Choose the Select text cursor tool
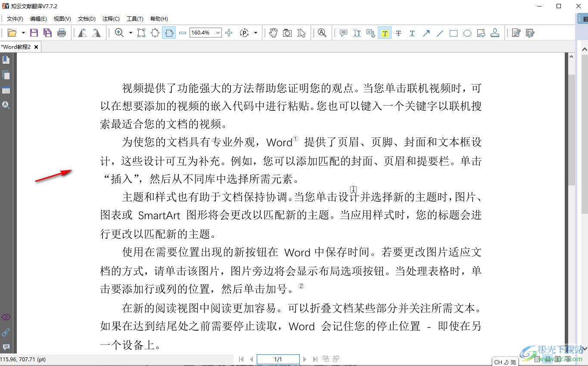This screenshot has height=366, width=588. (x=301, y=33)
